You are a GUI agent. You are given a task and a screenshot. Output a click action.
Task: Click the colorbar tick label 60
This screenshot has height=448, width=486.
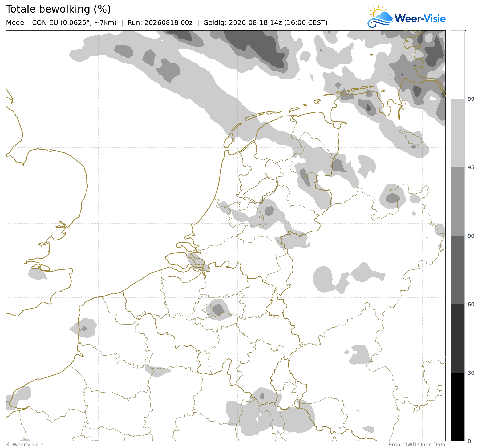(x=471, y=304)
